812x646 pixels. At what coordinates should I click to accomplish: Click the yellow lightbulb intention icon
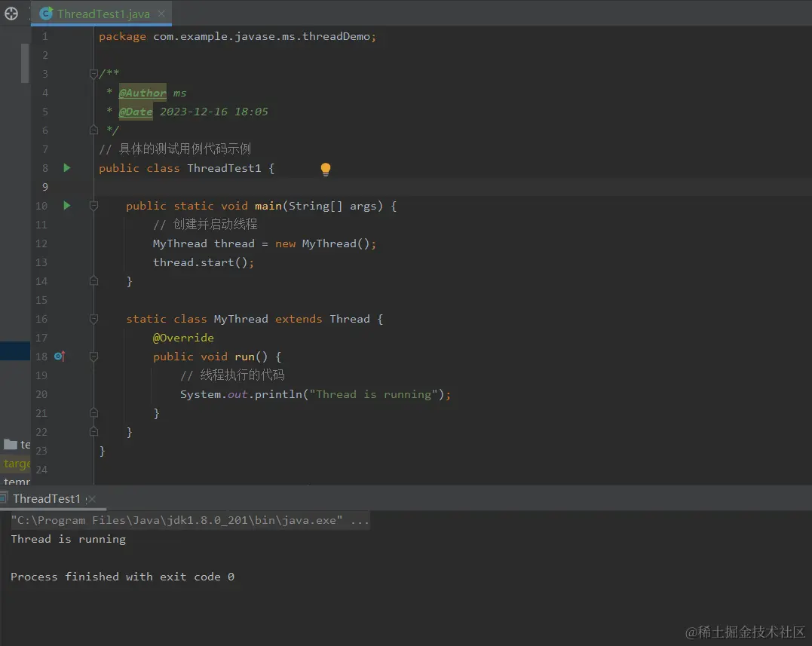(325, 170)
